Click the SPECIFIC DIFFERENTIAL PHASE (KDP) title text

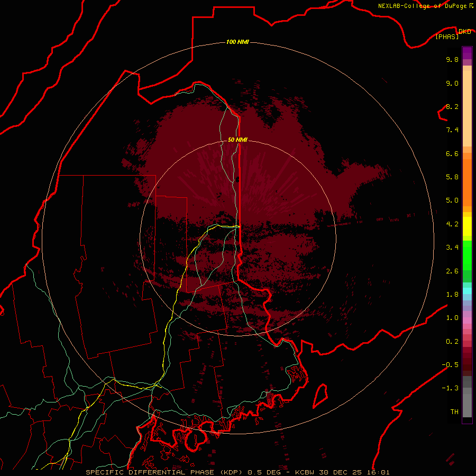[x=163, y=472]
